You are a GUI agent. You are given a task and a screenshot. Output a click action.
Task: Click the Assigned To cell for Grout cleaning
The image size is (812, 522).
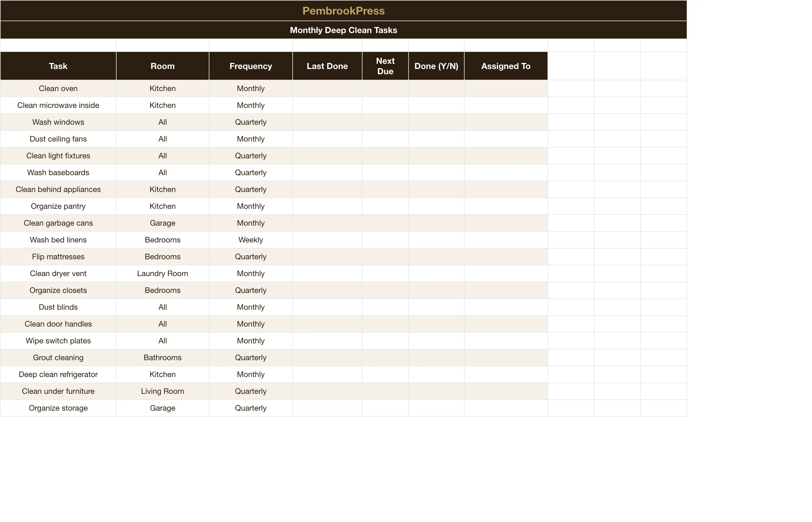[506, 358]
